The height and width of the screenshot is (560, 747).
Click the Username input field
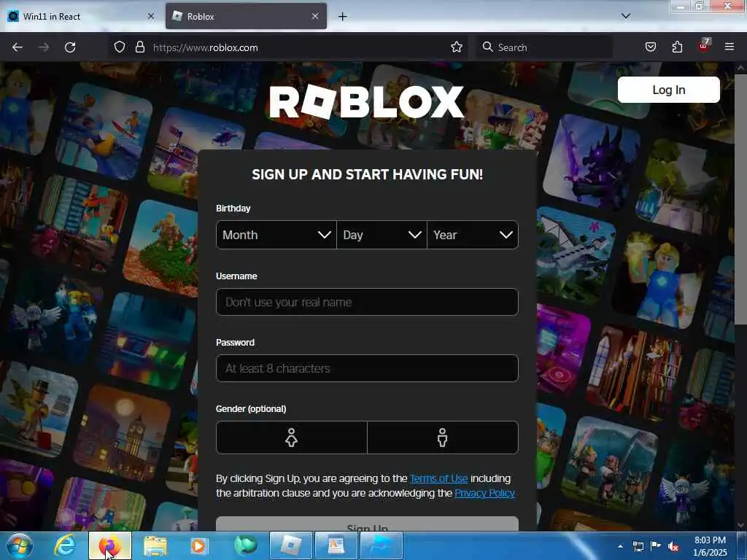coord(367,302)
